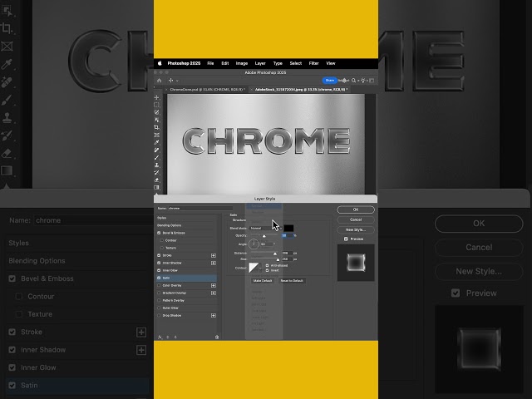Add another Color Overlay with its plus icon
532x399 pixels.
[214, 285]
